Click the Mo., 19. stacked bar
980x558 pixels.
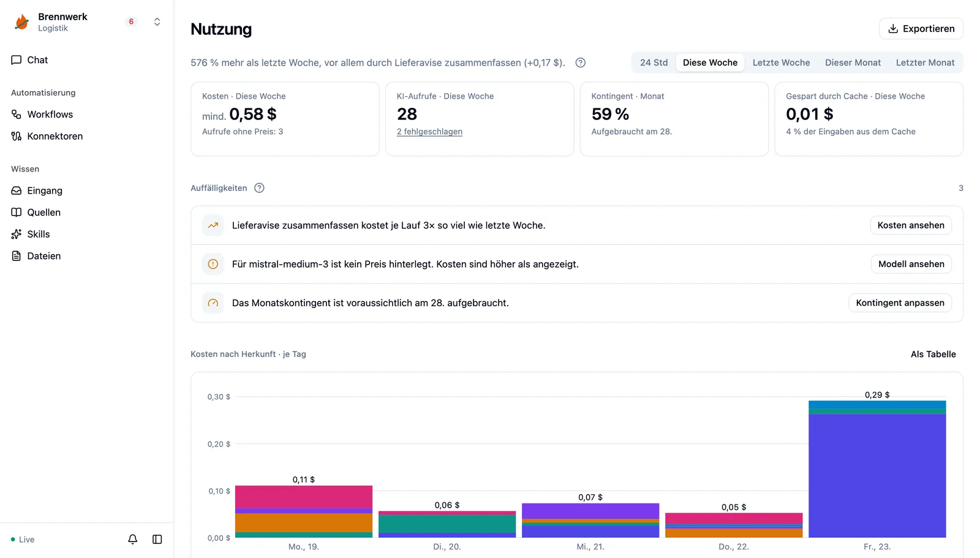(x=304, y=511)
